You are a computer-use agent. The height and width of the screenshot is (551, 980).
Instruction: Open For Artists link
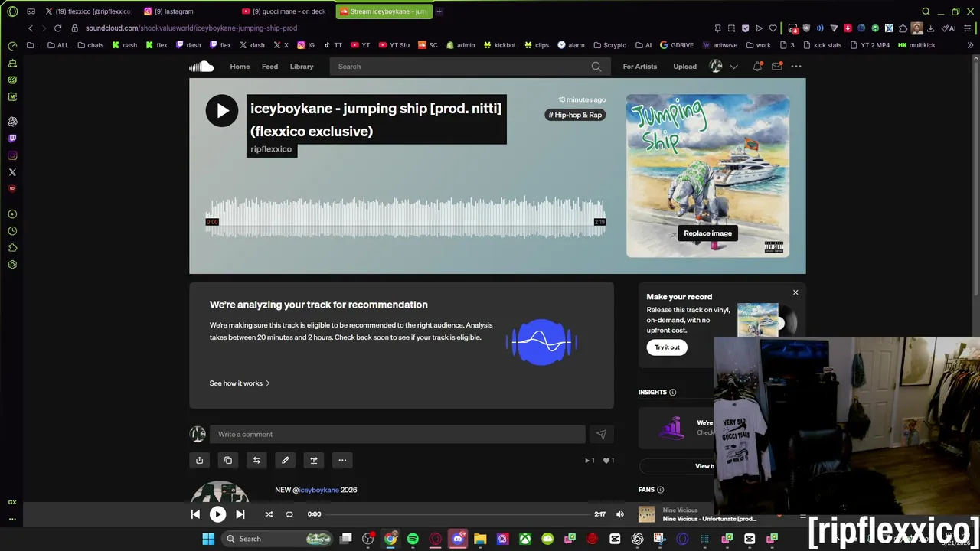pyautogui.click(x=640, y=67)
